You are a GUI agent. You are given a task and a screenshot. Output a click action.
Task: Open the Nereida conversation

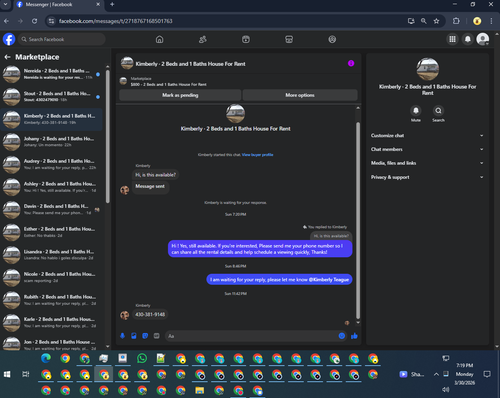click(x=52, y=74)
